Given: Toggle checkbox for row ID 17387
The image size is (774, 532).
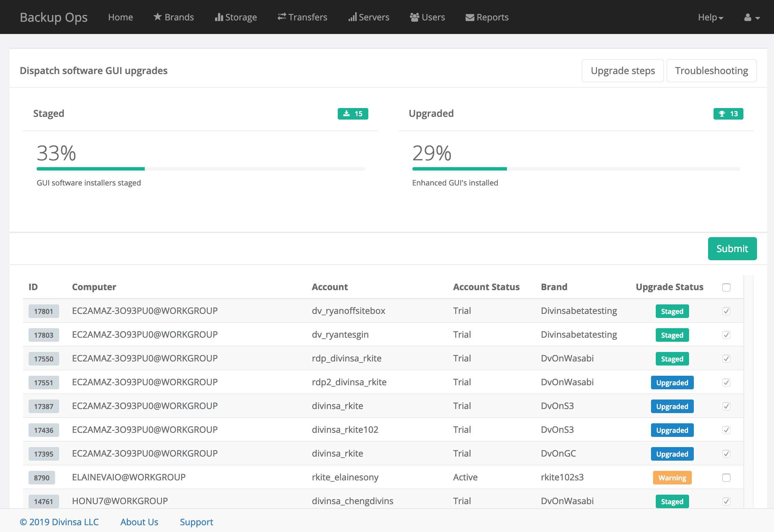Looking at the screenshot, I should (726, 406).
